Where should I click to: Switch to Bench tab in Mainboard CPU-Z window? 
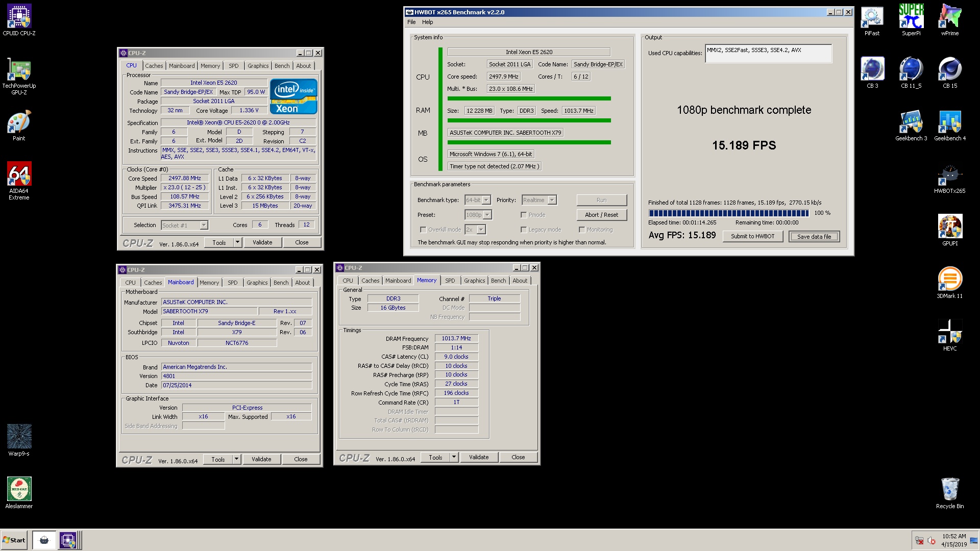(x=281, y=283)
